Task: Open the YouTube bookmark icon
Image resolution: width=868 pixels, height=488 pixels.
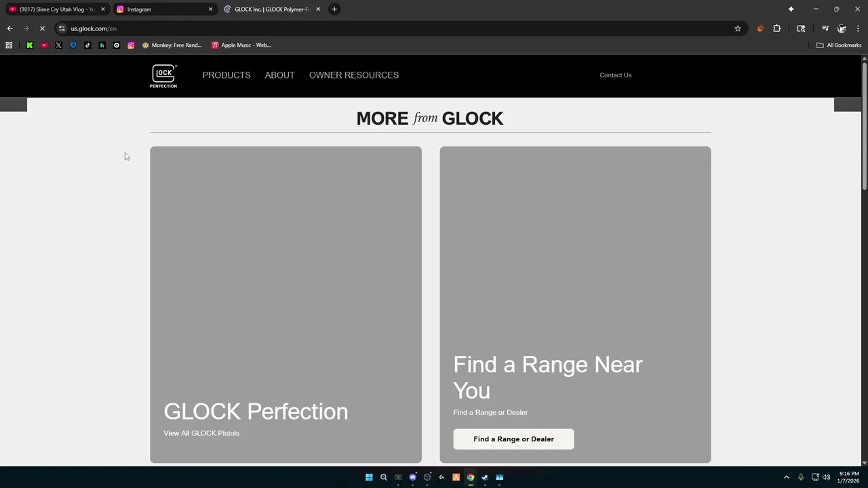Action: pos(44,45)
